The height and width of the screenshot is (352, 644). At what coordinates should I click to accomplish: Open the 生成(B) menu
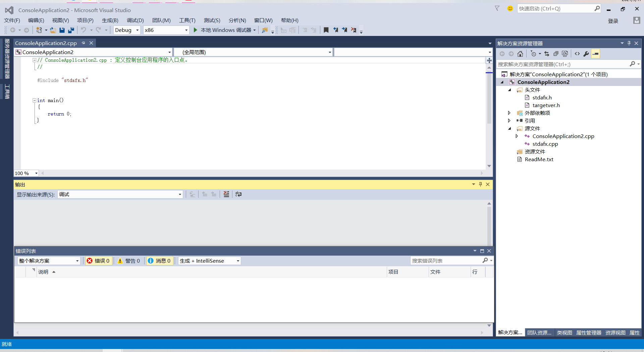tap(110, 20)
